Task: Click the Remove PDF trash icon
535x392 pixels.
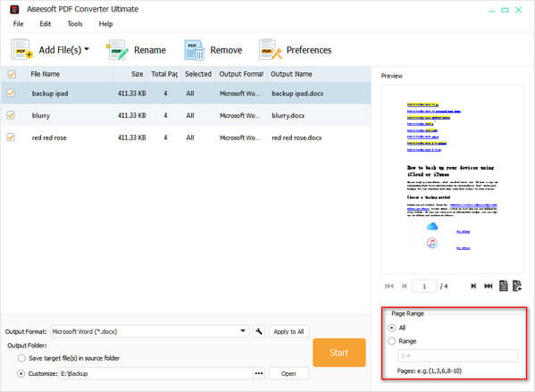Action: pos(195,50)
